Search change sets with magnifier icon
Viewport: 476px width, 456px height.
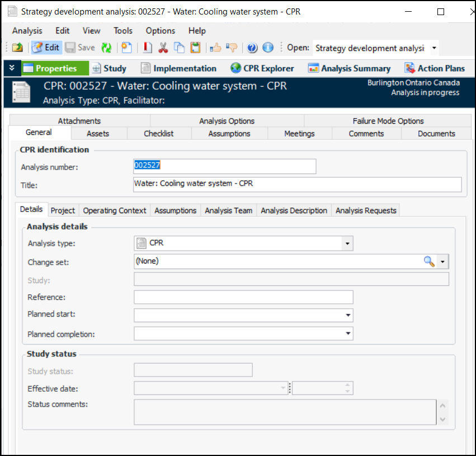[x=428, y=261]
